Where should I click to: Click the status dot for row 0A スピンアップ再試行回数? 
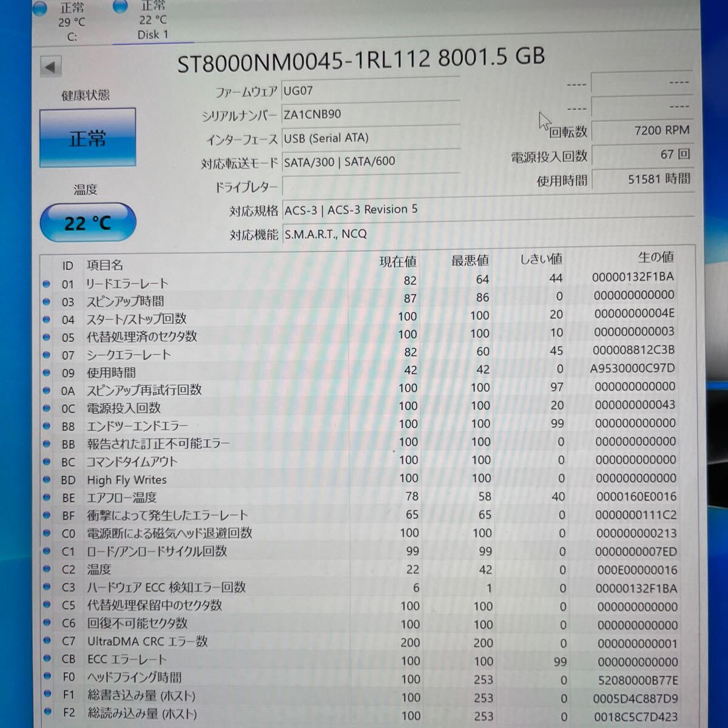pos(47,391)
